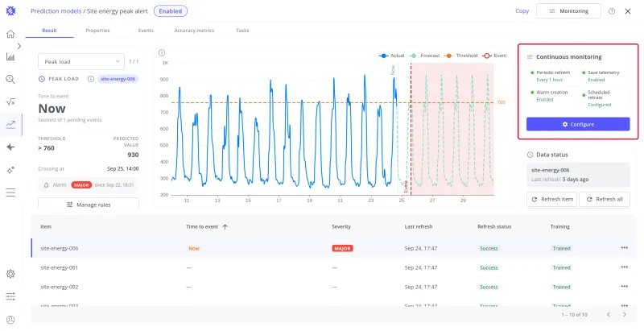Open the prediction trend sidebar icon
Image resolution: width=644 pixels, height=331 pixels.
10,125
